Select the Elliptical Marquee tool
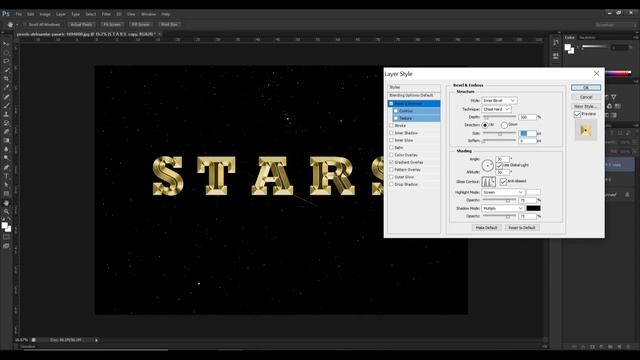 (x=6, y=52)
